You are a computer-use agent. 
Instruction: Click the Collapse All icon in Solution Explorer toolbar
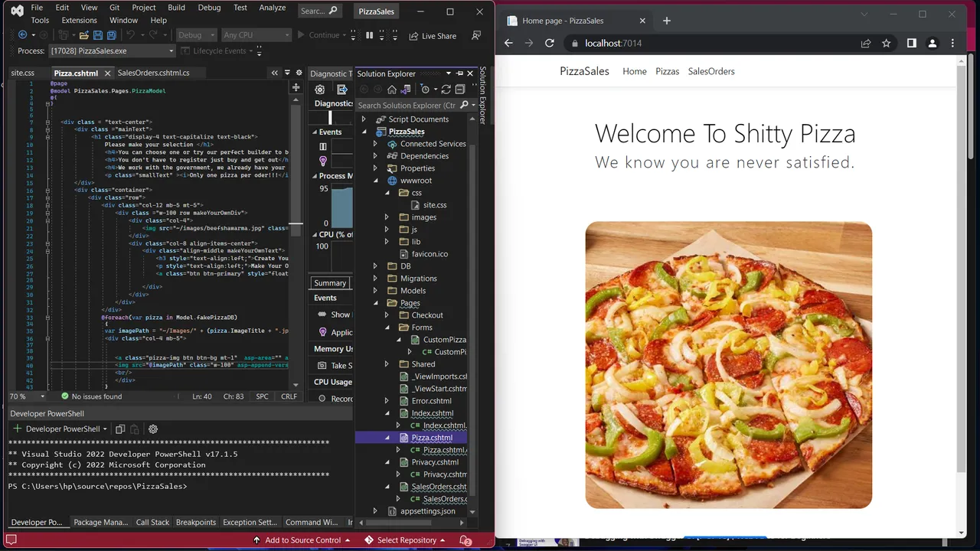tap(460, 90)
